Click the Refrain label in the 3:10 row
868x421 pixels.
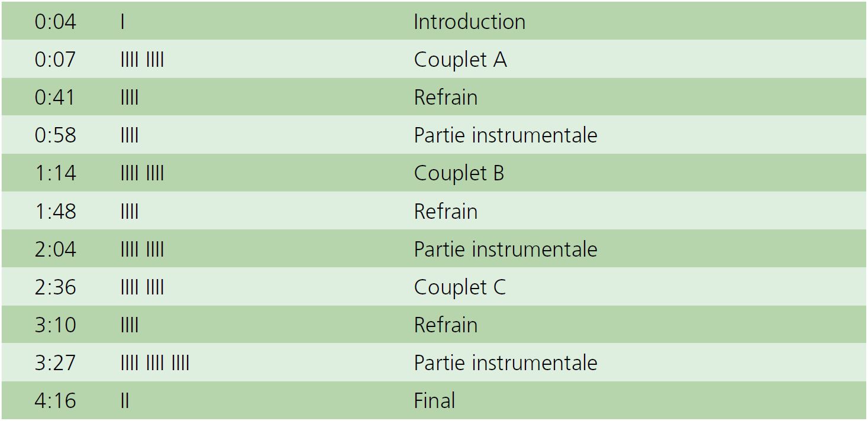point(446,325)
